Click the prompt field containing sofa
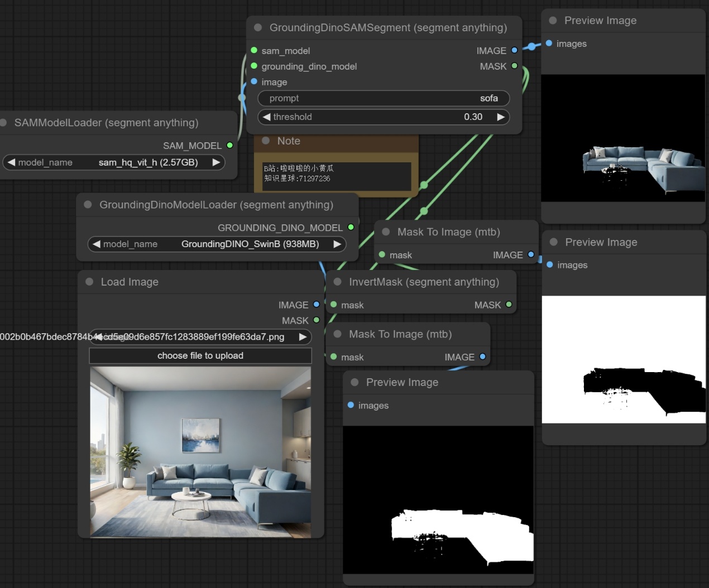Viewport: 709px width, 588px height. (x=384, y=98)
